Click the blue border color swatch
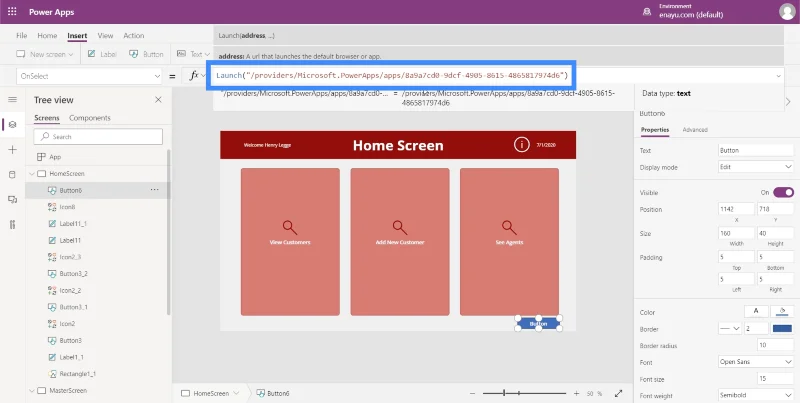Viewport: 800px width, 403px height. click(782, 329)
